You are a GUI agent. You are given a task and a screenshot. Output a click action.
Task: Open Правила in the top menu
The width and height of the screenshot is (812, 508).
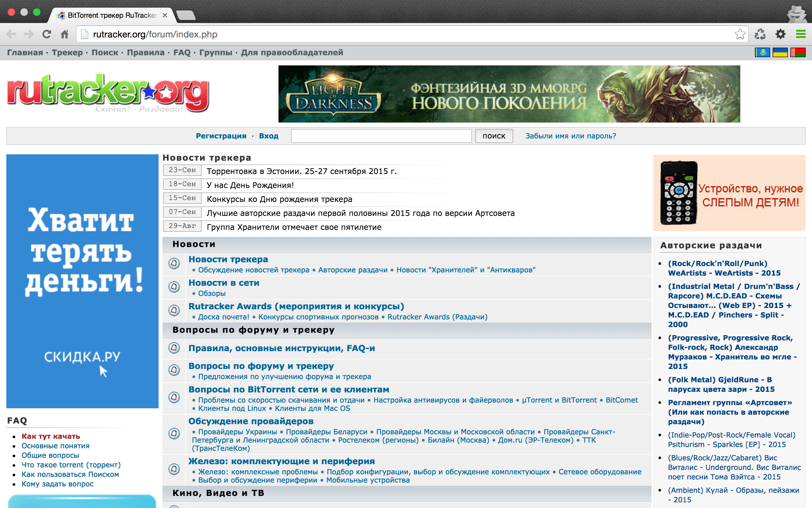[x=146, y=52]
